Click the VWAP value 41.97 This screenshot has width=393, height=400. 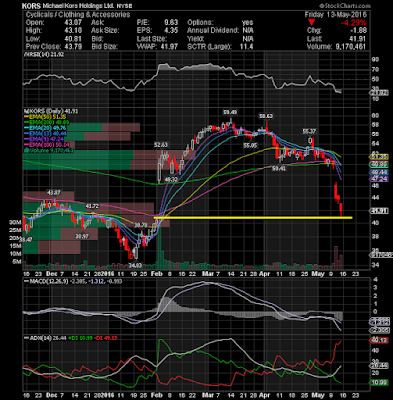click(x=169, y=46)
